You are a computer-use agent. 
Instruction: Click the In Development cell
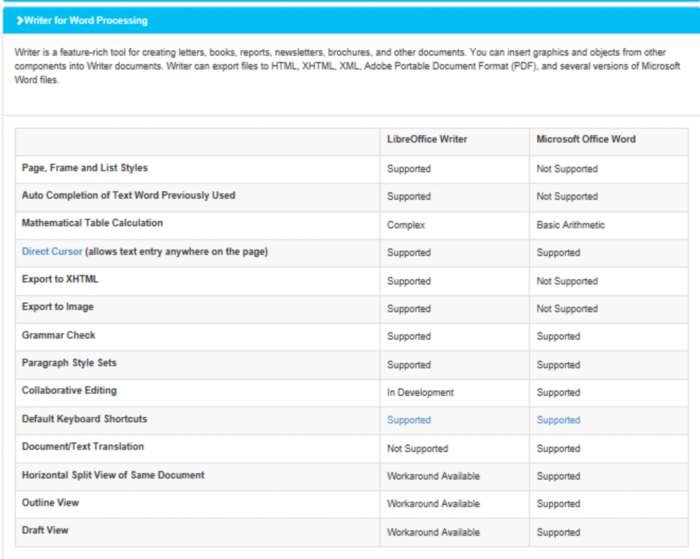420,393
